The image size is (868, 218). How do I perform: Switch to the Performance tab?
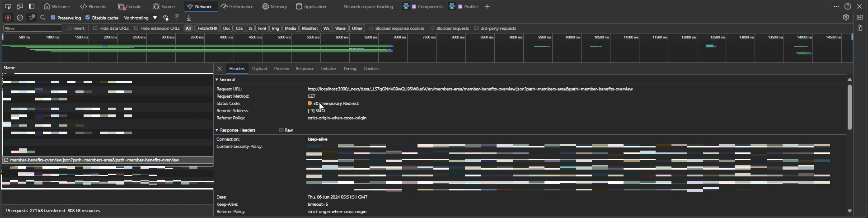[237, 6]
